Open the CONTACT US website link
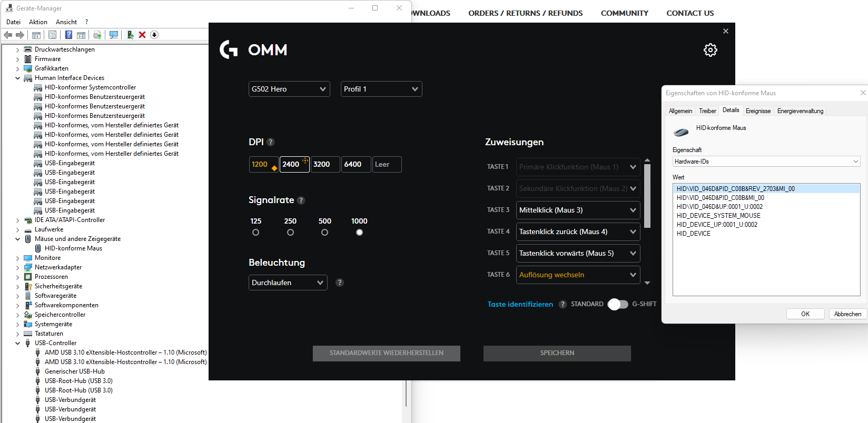Screen dimensions: 868x423 tap(690, 13)
